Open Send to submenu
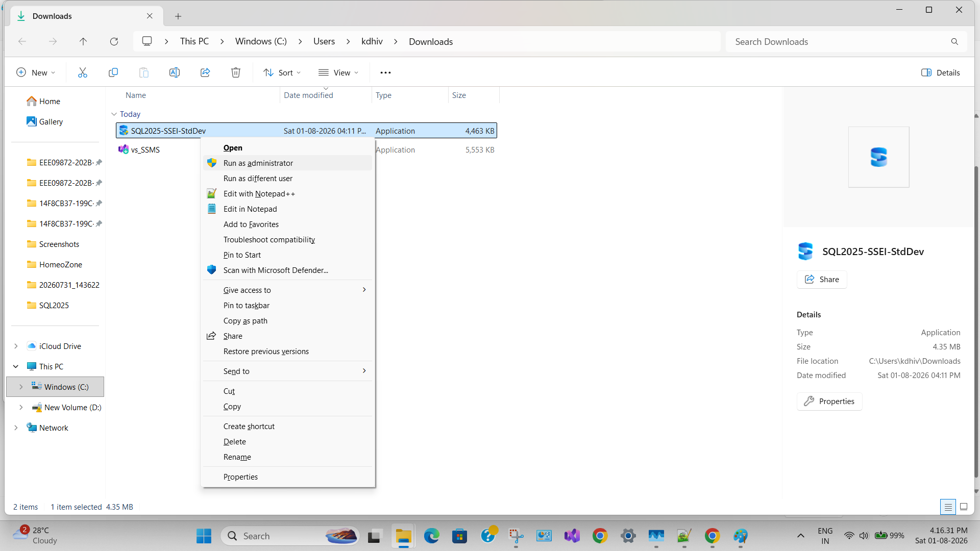The image size is (980, 551). [288, 371]
